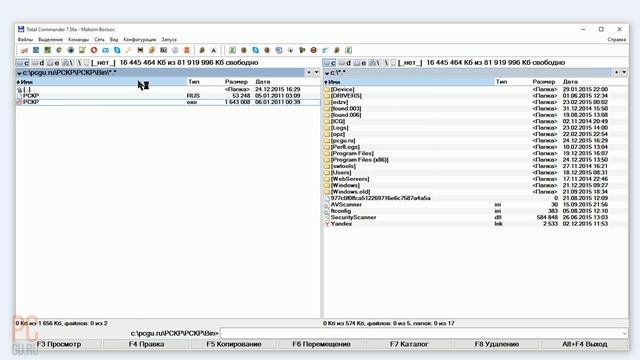Click F7 Каталог button
This screenshot has height=360, width=640.
[x=409, y=344]
